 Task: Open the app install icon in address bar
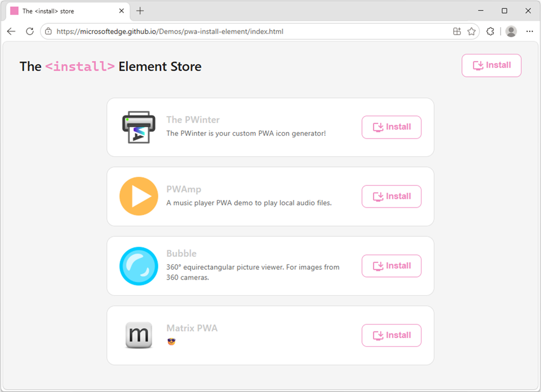(457, 31)
